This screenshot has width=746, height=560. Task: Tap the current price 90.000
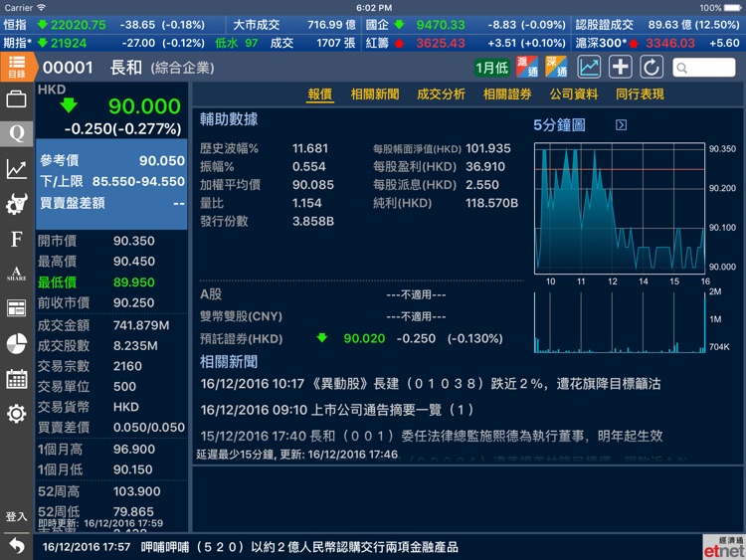click(144, 105)
